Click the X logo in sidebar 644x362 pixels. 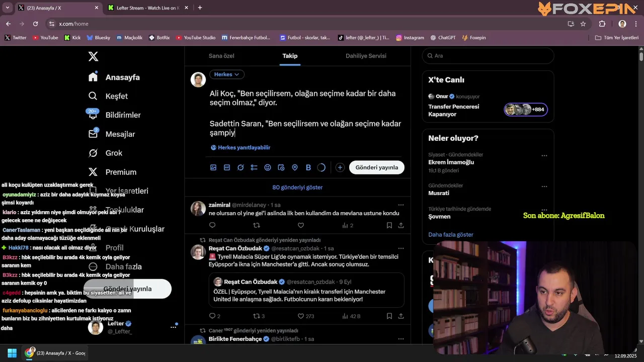[x=93, y=56]
